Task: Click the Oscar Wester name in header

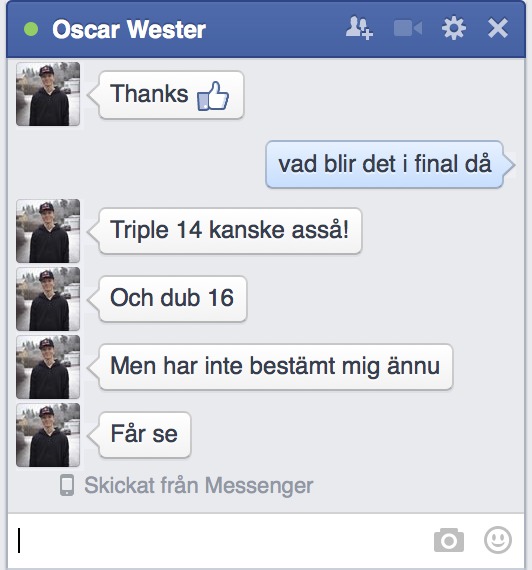Action: pyautogui.click(x=129, y=29)
